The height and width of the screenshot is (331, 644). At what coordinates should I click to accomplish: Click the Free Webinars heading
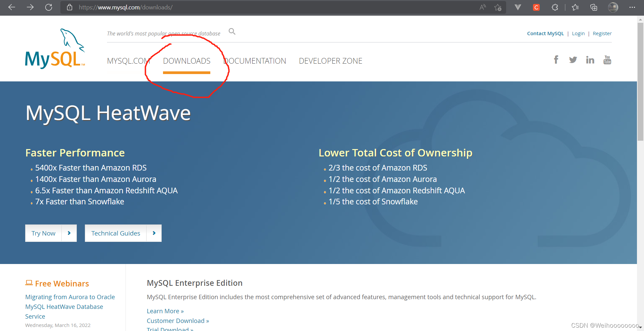62,284
